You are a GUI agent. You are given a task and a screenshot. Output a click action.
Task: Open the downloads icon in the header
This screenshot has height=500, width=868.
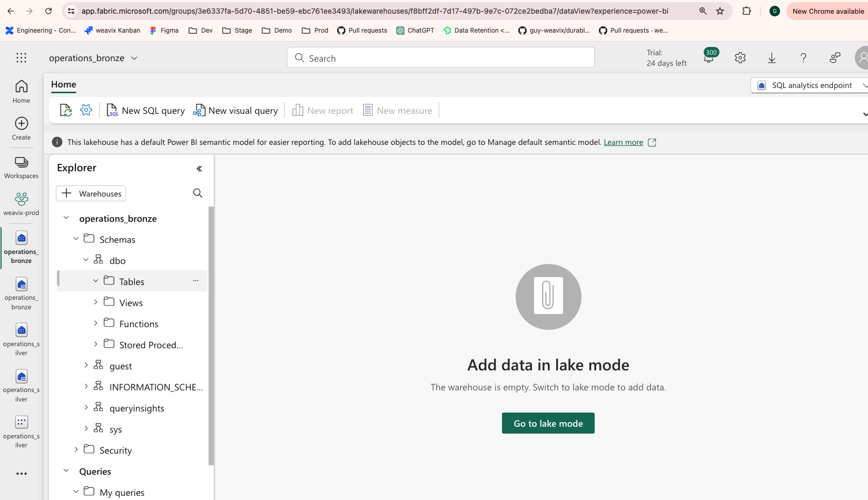[x=771, y=57]
